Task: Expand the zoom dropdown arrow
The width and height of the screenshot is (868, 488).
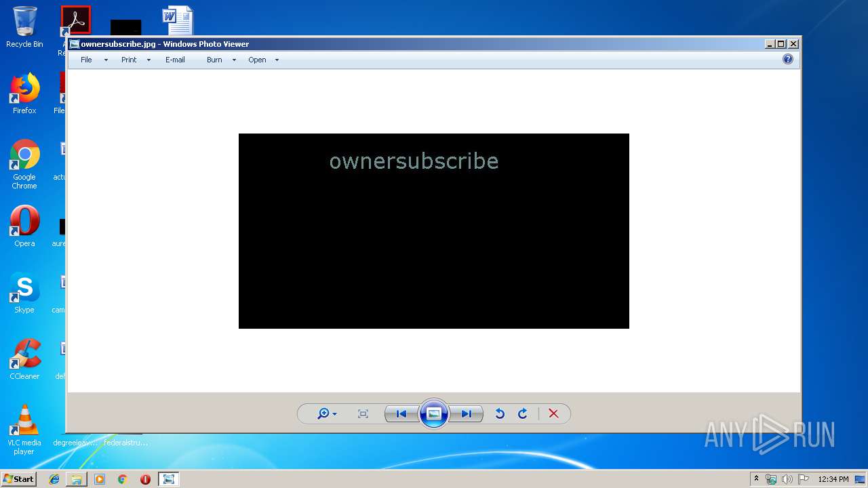Action: click(334, 414)
